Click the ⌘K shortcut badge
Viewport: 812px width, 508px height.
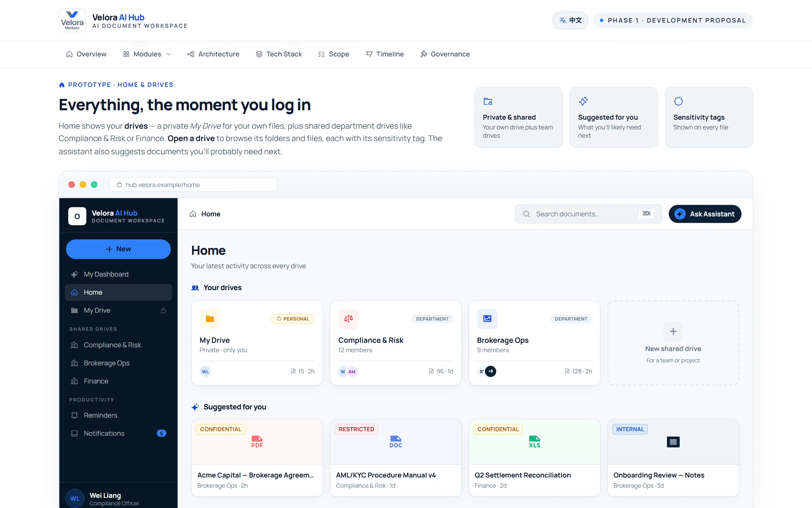(x=646, y=214)
